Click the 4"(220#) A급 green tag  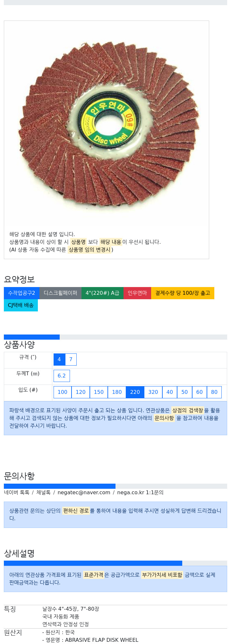(102, 293)
